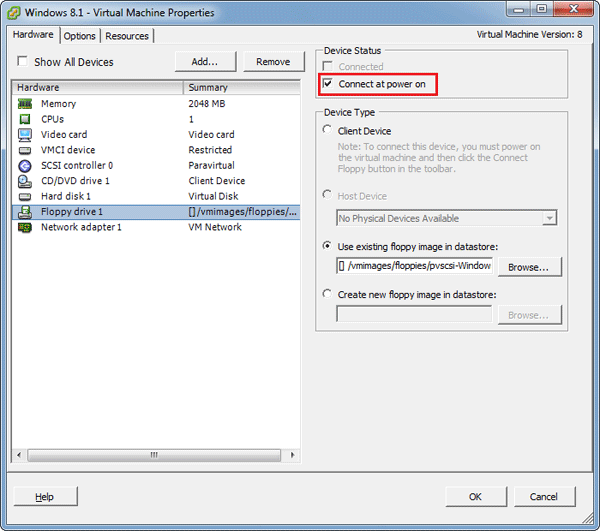The image size is (600, 531).
Task: Click the Remove button
Action: pos(274,62)
